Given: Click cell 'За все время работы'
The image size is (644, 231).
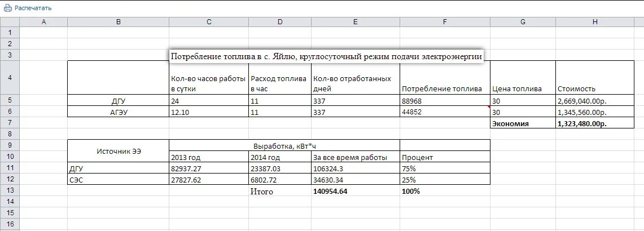Looking at the screenshot, I should pyautogui.click(x=356, y=156).
